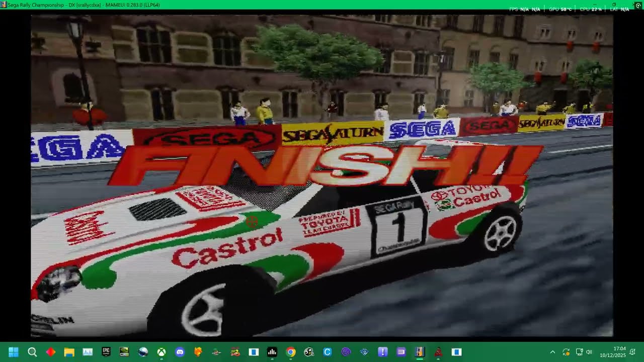The image size is (644, 362).
Task: Open the notifications bell icon
Action: point(633,352)
